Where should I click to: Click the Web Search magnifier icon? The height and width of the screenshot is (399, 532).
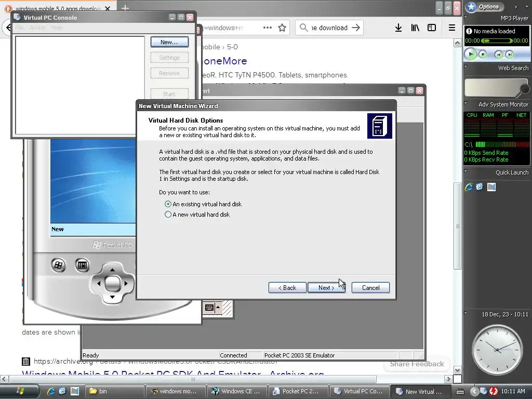(524, 89)
